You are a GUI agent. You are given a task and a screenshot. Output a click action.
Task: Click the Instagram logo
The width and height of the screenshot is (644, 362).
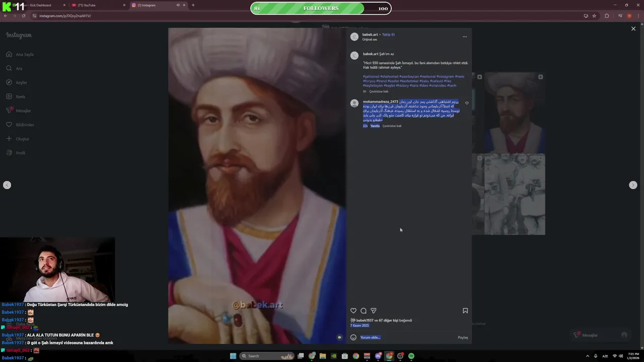click(19, 35)
